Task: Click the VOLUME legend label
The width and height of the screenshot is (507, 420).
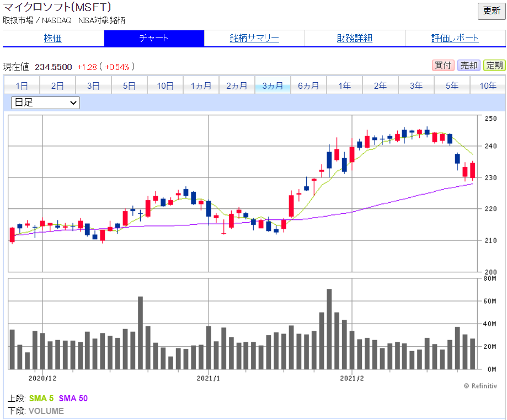Action: (x=46, y=411)
